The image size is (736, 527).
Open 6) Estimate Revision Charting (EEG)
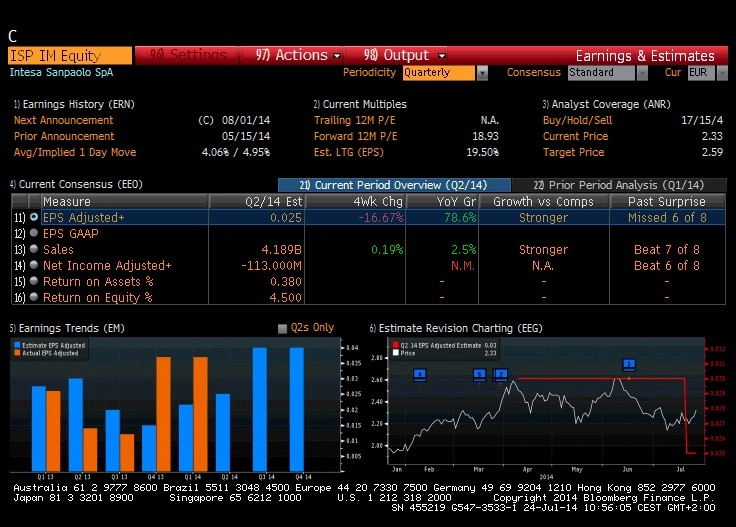tap(456, 328)
